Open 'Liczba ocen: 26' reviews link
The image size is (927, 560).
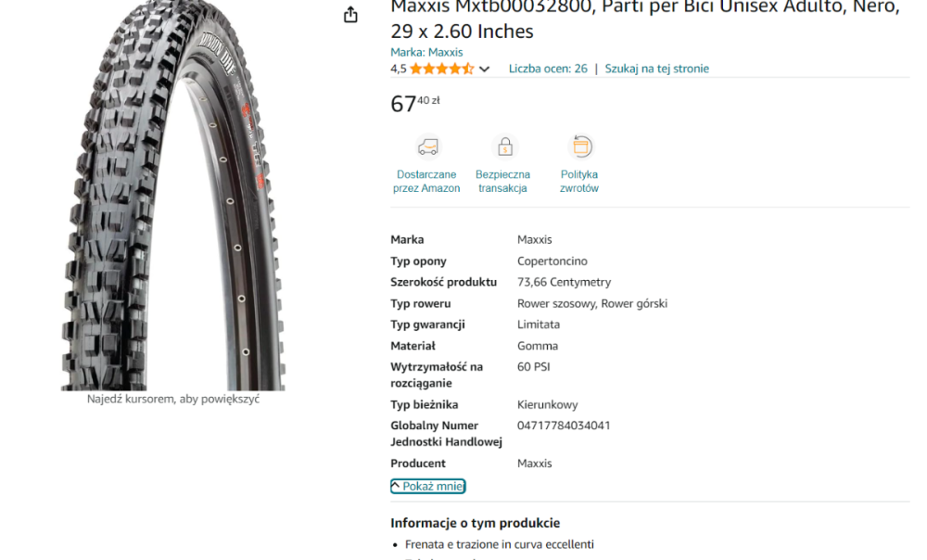point(548,69)
